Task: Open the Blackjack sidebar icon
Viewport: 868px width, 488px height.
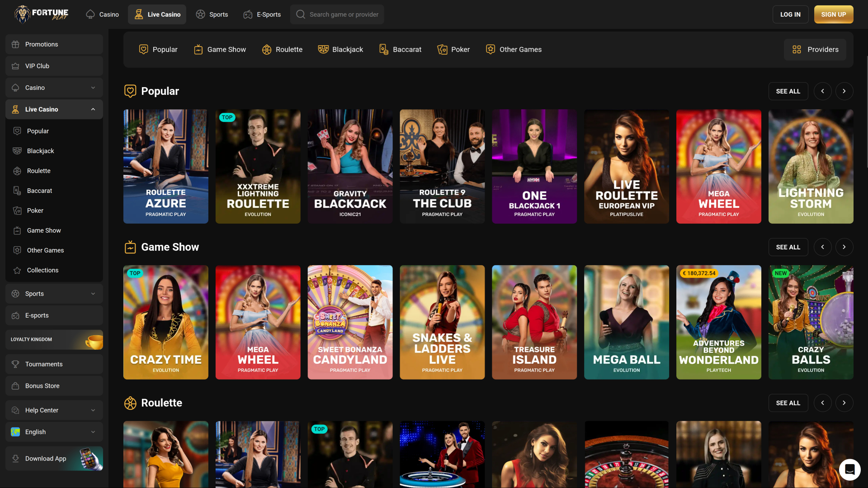Action: click(x=17, y=151)
